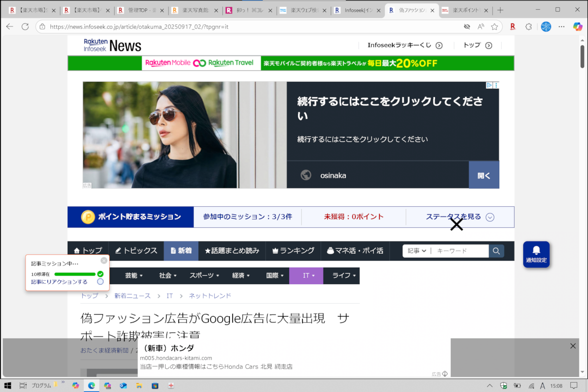588x392 pixels.
Task: Click the tracking prevention eye icon
Action: coord(467,26)
